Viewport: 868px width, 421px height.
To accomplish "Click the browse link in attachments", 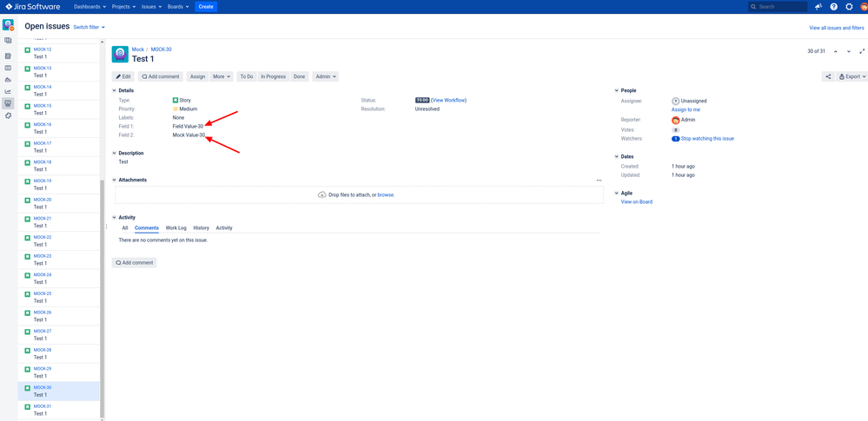I will (385, 195).
